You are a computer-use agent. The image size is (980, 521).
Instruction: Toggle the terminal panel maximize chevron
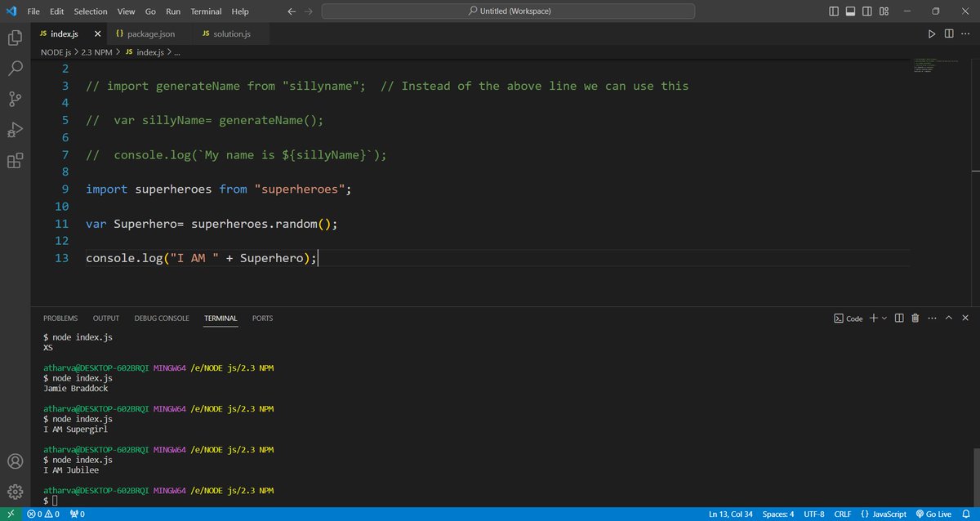948,318
